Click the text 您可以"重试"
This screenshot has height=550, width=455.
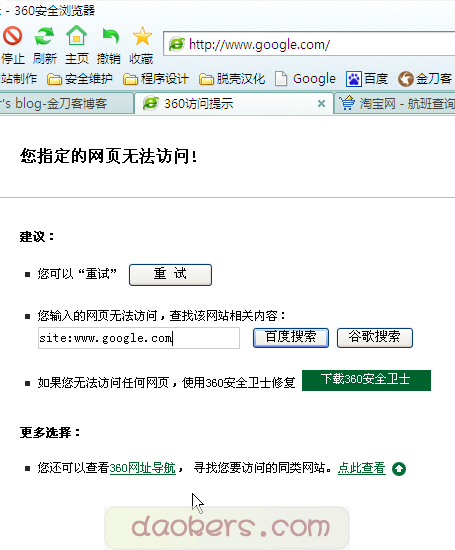point(77,274)
